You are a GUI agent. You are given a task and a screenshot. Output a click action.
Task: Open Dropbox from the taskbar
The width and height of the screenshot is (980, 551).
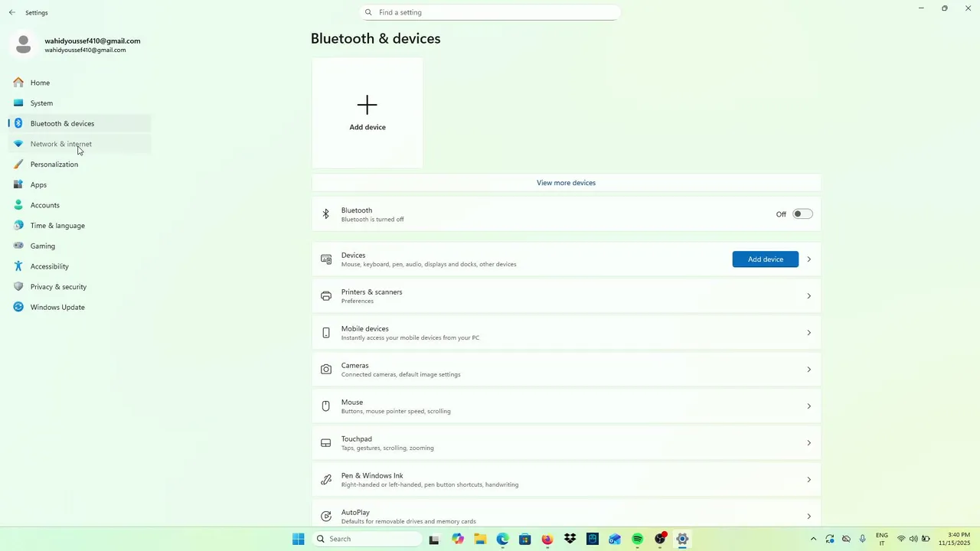click(x=570, y=539)
